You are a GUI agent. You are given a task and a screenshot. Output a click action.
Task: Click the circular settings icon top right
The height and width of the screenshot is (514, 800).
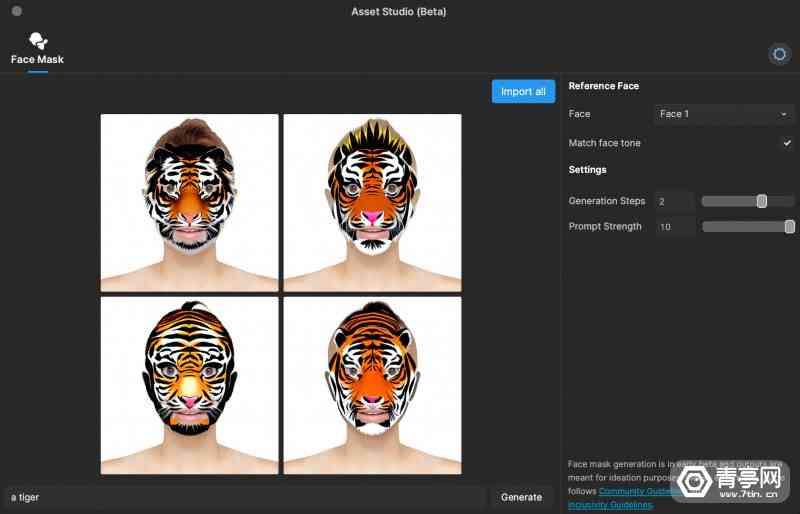[779, 54]
